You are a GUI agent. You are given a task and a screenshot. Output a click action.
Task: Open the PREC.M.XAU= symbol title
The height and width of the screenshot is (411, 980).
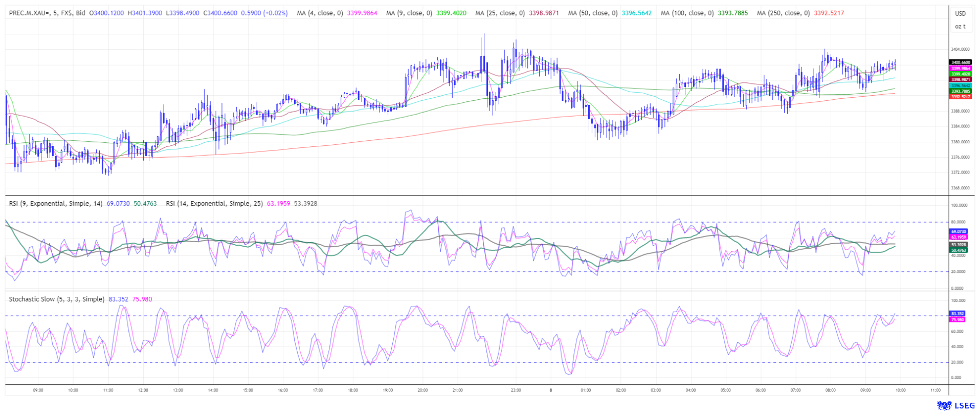tap(47, 13)
